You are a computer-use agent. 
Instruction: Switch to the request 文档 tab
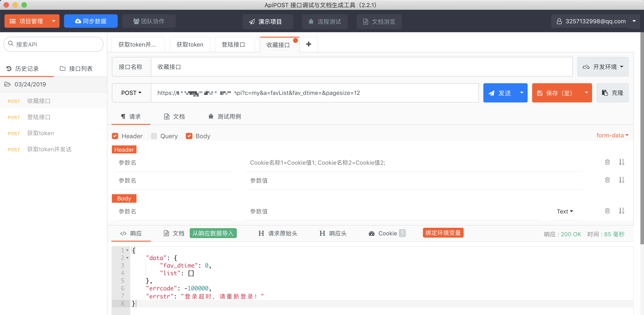click(x=174, y=117)
